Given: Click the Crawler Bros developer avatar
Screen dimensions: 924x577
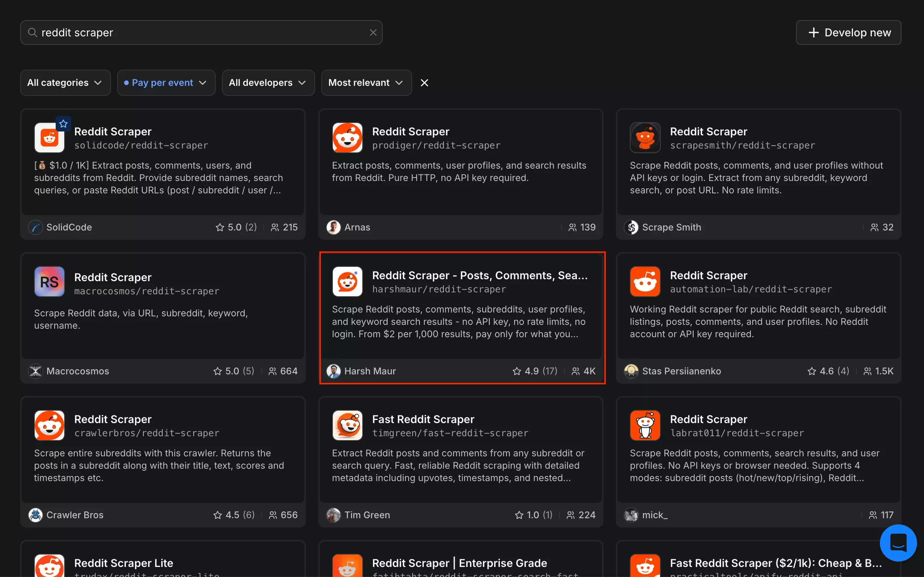Looking at the screenshot, I should point(36,515).
